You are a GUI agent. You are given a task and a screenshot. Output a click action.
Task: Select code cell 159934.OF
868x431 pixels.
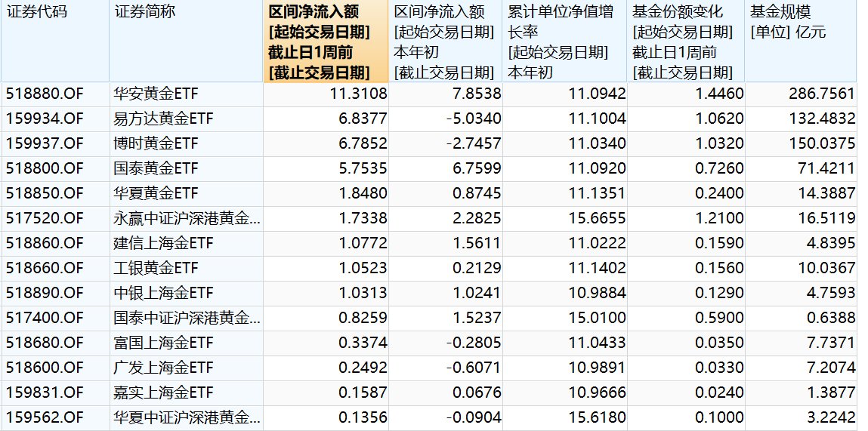45,119
